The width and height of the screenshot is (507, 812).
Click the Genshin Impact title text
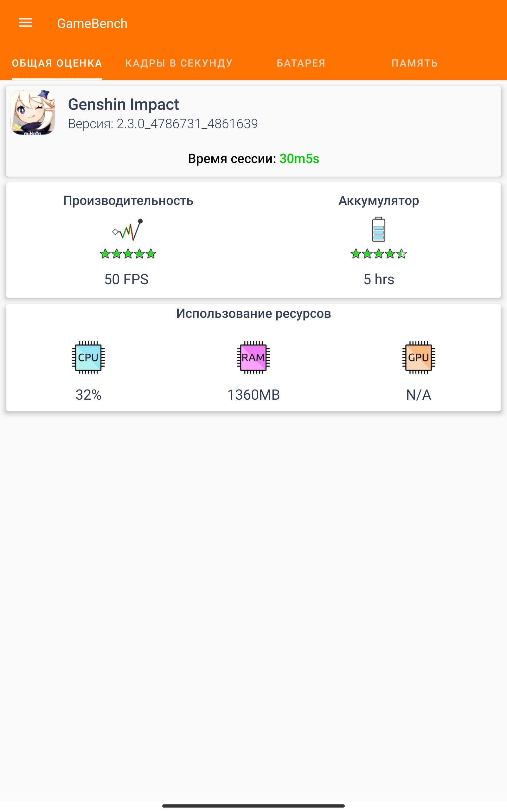123,104
